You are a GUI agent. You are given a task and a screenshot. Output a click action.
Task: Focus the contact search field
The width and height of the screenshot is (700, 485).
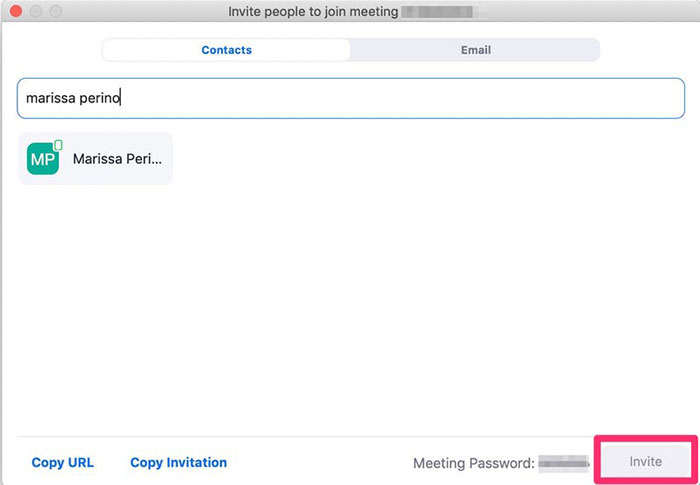350,98
